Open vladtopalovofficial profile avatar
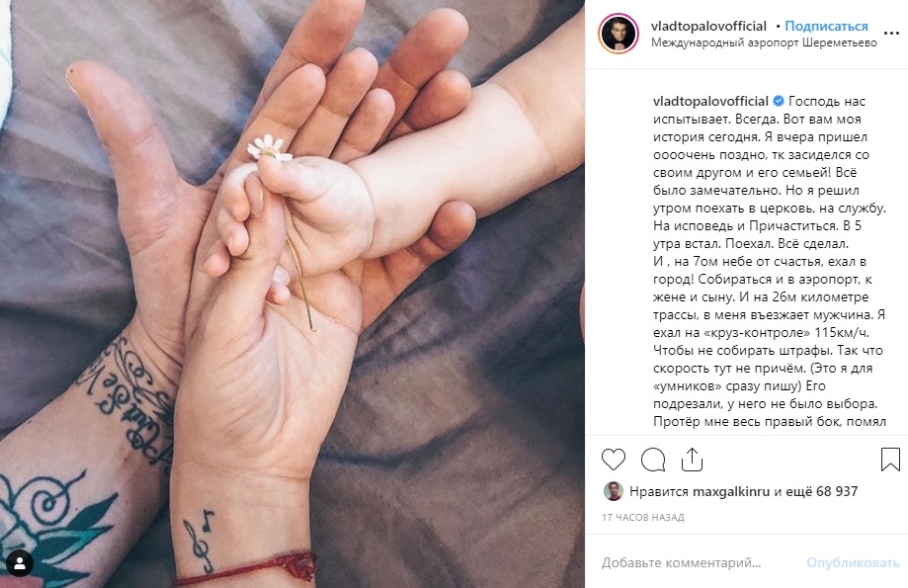 (x=618, y=33)
